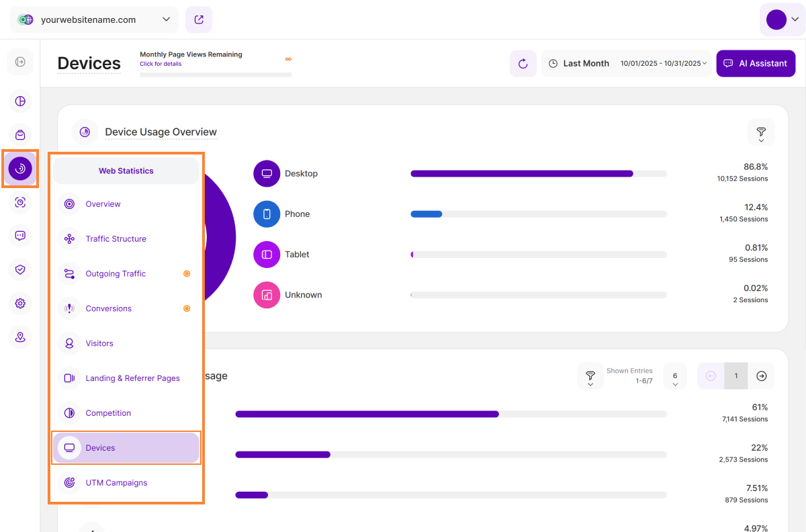Open the settings gear sidebar icon
Viewport: 806px width, 532px height.
pyautogui.click(x=20, y=304)
